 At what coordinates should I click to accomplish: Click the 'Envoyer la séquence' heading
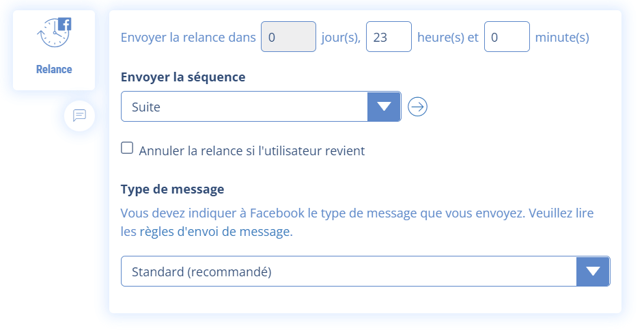pos(183,77)
